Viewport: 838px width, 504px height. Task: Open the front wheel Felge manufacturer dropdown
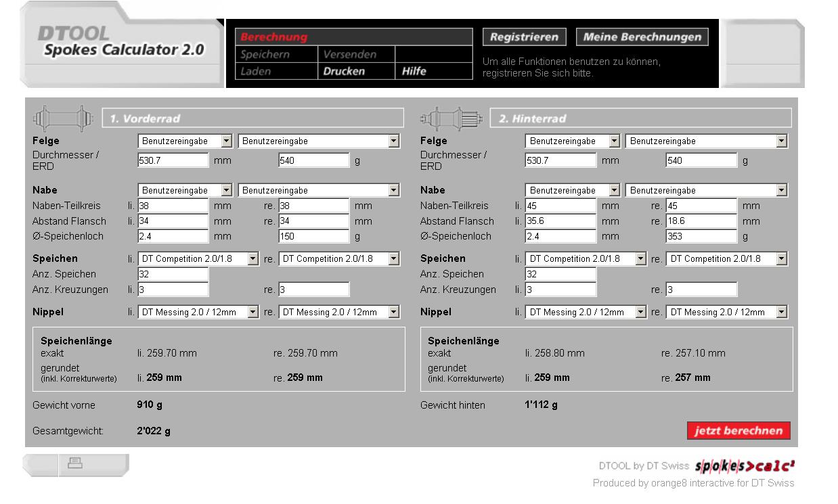click(185, 141)
